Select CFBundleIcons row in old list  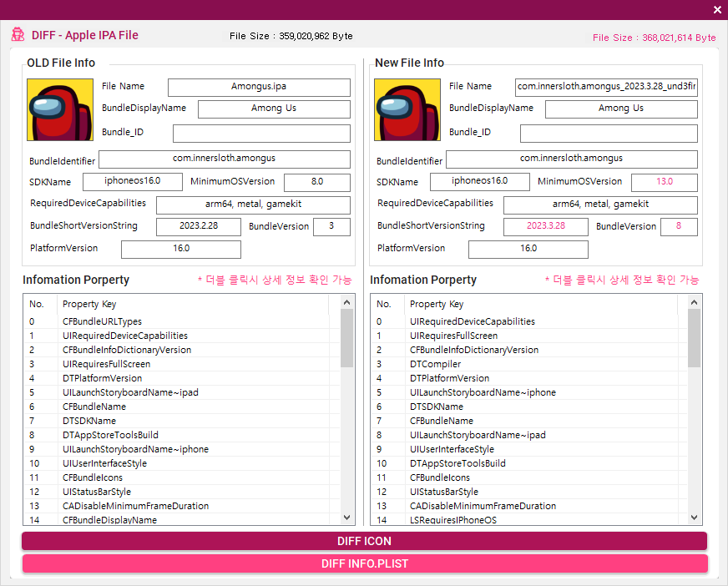[183, 477]
